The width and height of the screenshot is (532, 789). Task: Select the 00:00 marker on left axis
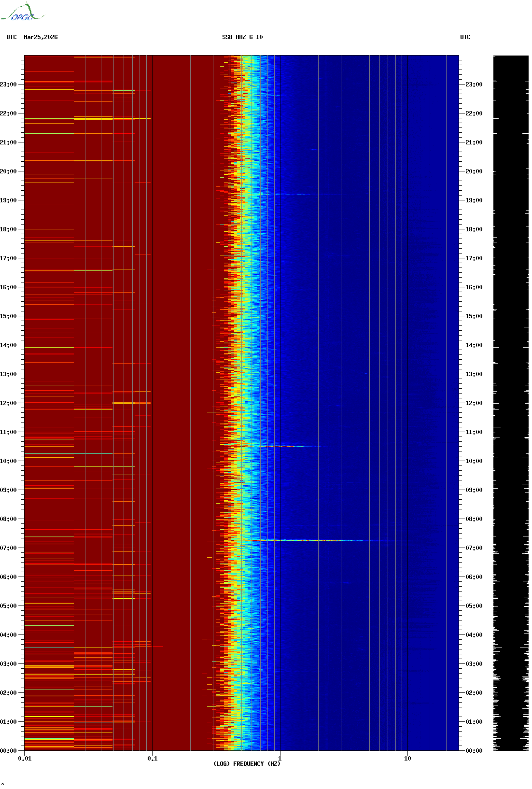9,751
